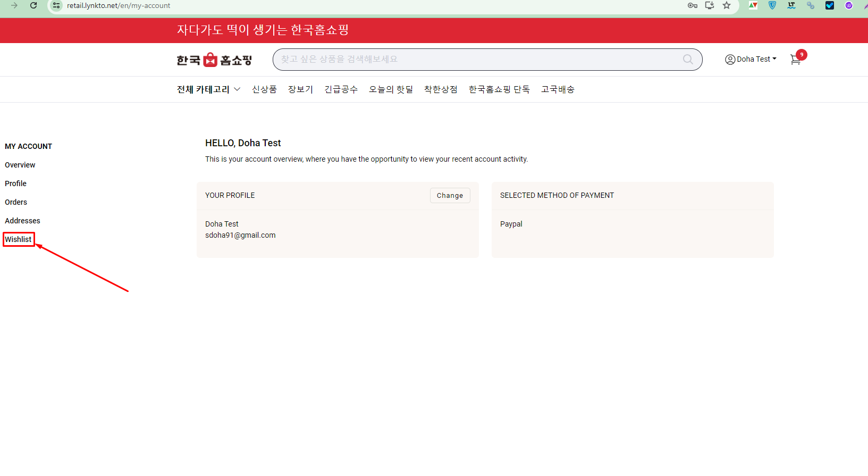The height and width of the screenshot is (476, 868).
Task: Click the install app icon in address bar
Action: (709, 5)
